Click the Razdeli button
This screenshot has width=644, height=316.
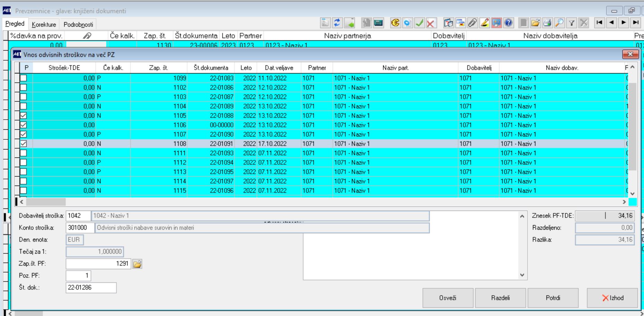(500, 298)
